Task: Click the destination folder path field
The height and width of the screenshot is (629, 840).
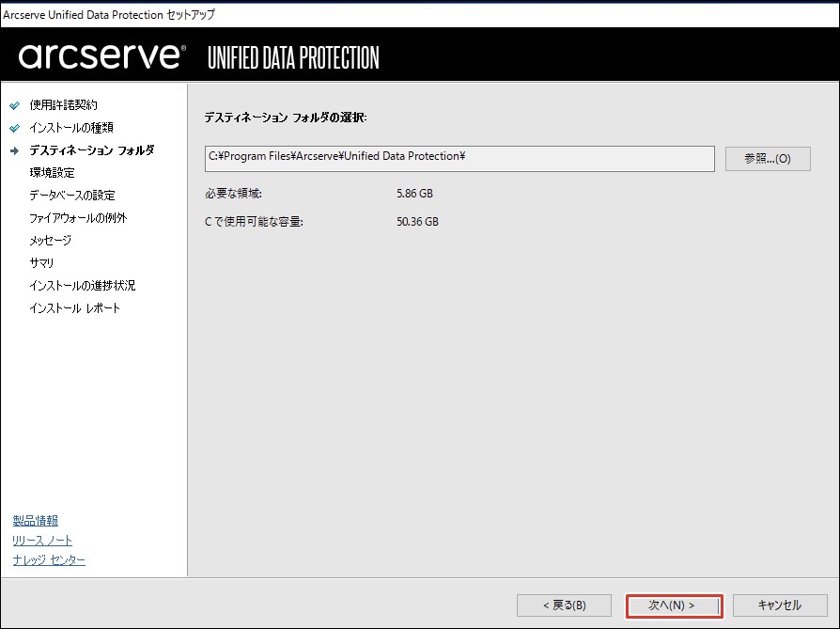Action: click(x=459, y=159)
